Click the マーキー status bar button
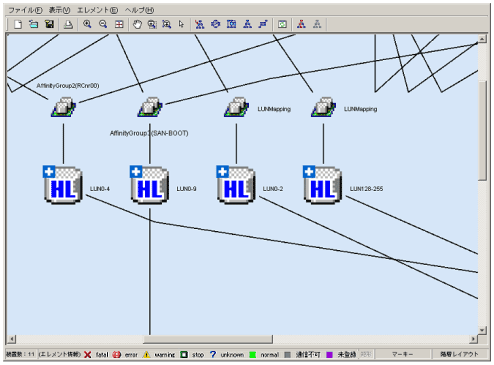The width and height of the screenshot is (494, 365). [x=402, y=354]
